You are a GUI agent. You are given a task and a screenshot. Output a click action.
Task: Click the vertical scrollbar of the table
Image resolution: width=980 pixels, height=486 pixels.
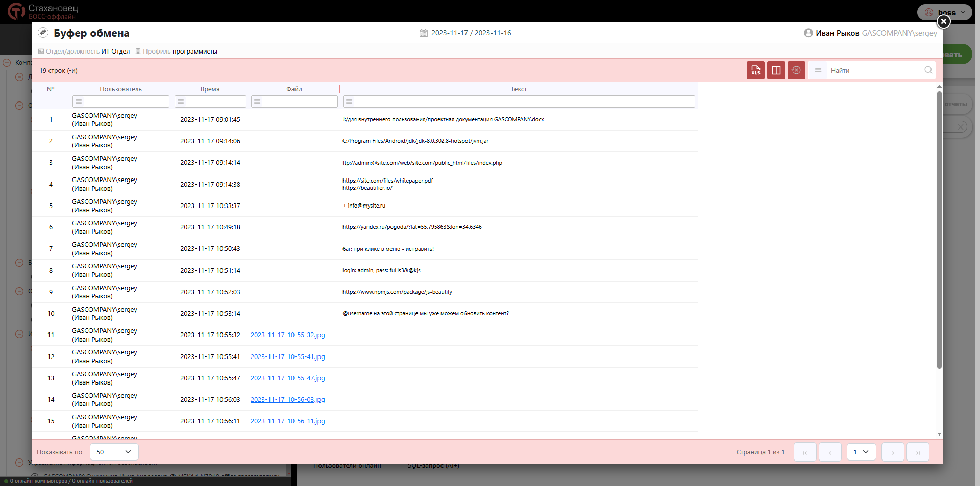tap(939, 229)
